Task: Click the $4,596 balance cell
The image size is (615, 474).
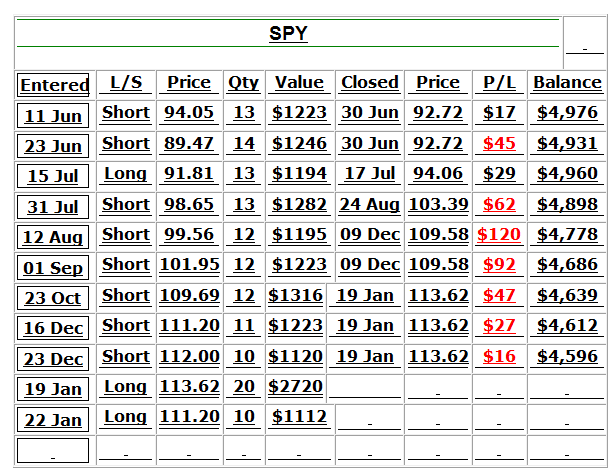Action: coord(567,356)
